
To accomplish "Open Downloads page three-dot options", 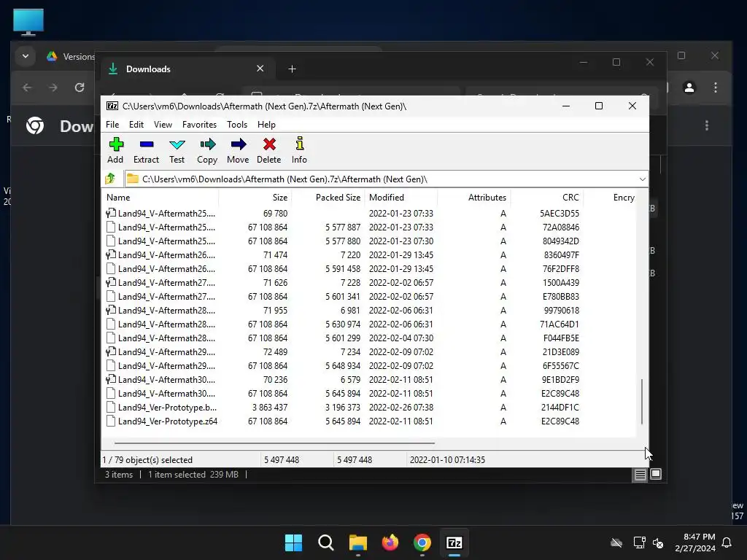I will (707, 125).
